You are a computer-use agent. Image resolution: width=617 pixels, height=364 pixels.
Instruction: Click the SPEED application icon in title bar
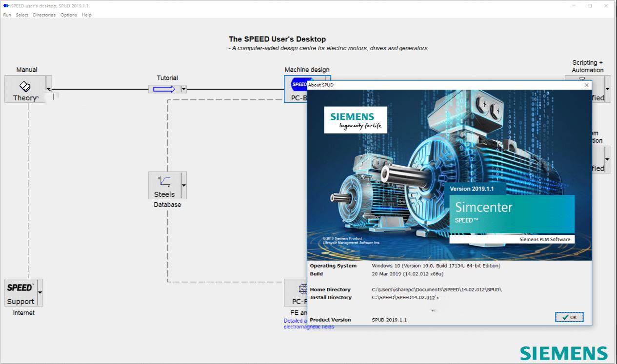click(x=6, y=5)
